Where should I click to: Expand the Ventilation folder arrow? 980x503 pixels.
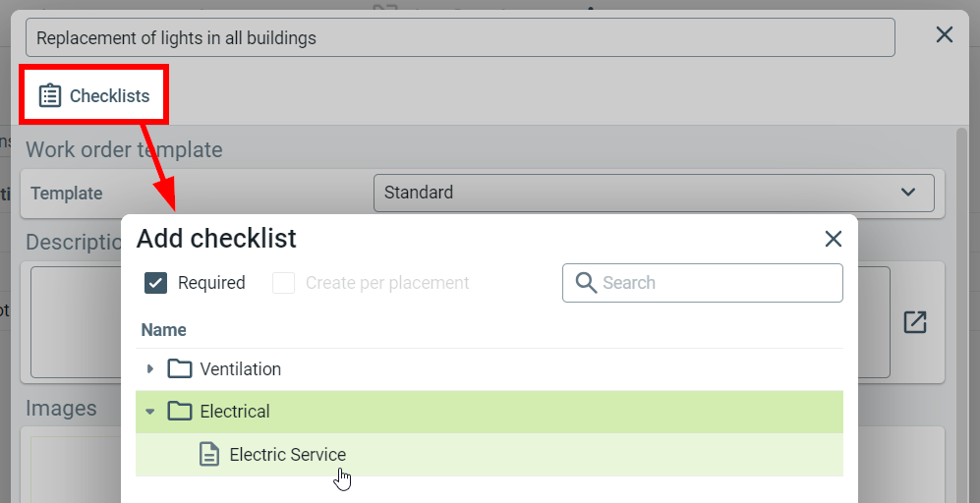(x=150, y=369)
